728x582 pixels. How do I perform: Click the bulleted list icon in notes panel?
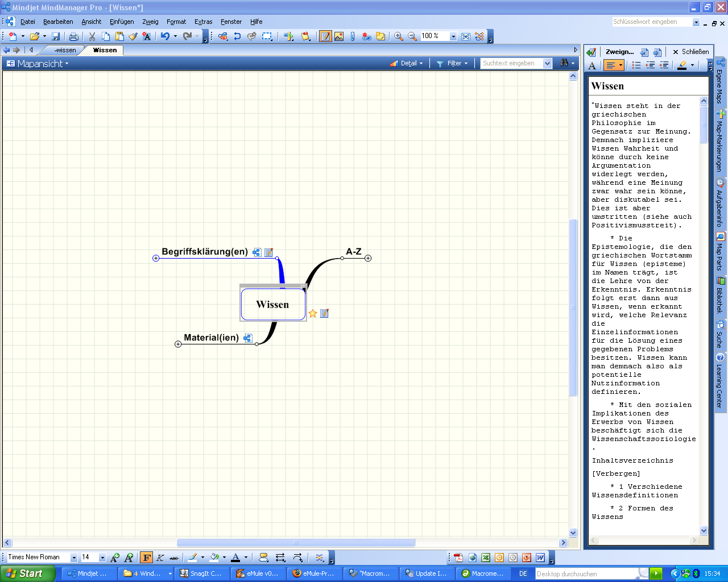(x=636, y=65)
